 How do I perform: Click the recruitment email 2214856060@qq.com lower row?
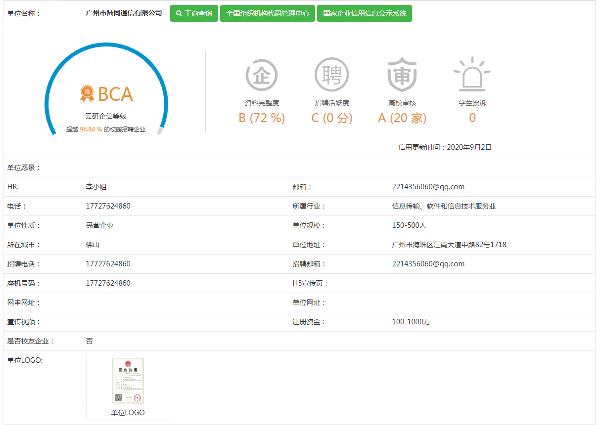coord(430,263)
